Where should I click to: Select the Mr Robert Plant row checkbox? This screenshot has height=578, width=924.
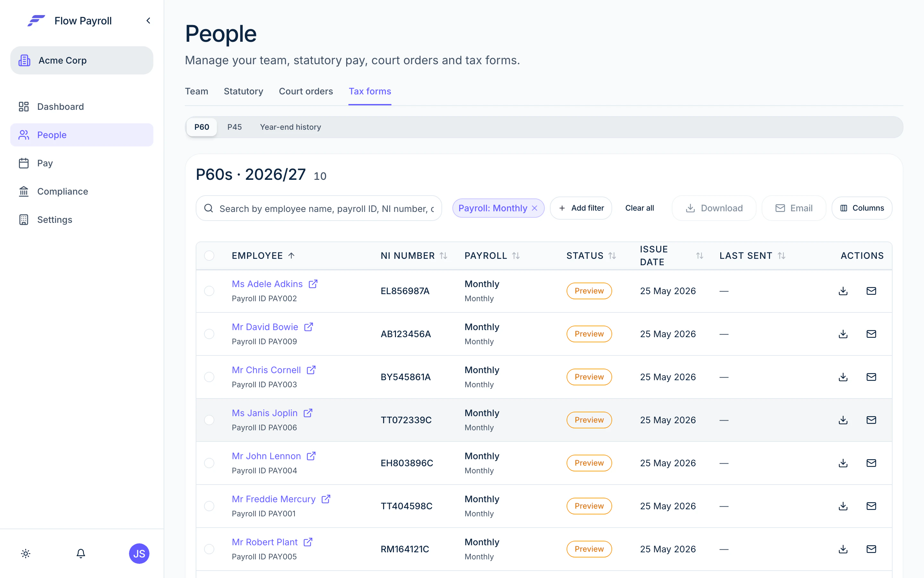(x=209, y=549)
